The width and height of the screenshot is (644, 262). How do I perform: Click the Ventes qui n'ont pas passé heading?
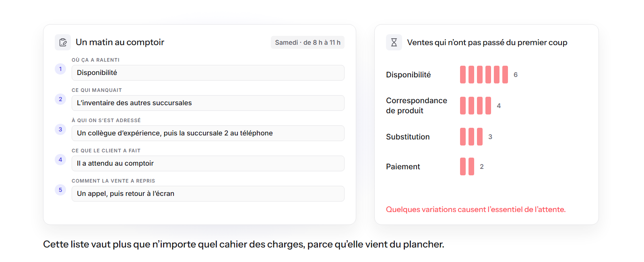(487, 42)
